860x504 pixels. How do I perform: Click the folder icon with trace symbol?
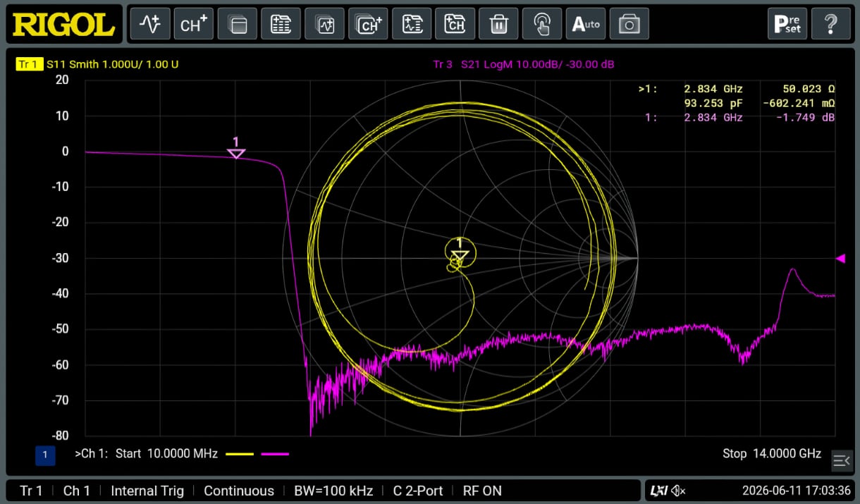point(412,25)
